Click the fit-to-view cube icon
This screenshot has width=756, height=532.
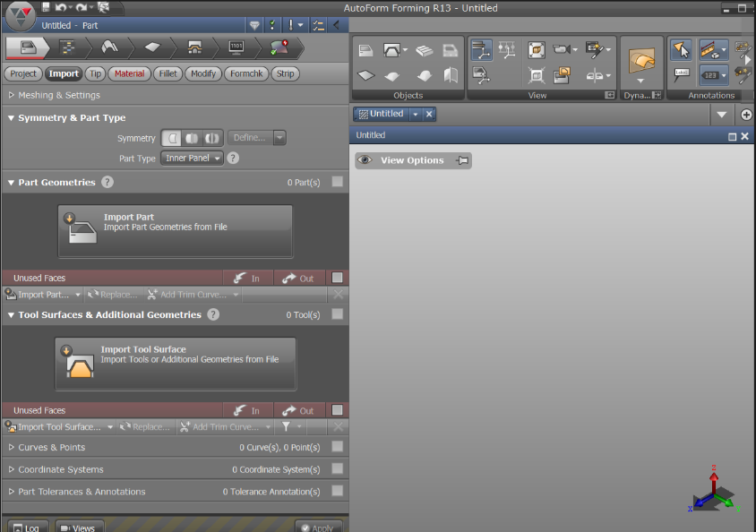(x=537, y=50)
